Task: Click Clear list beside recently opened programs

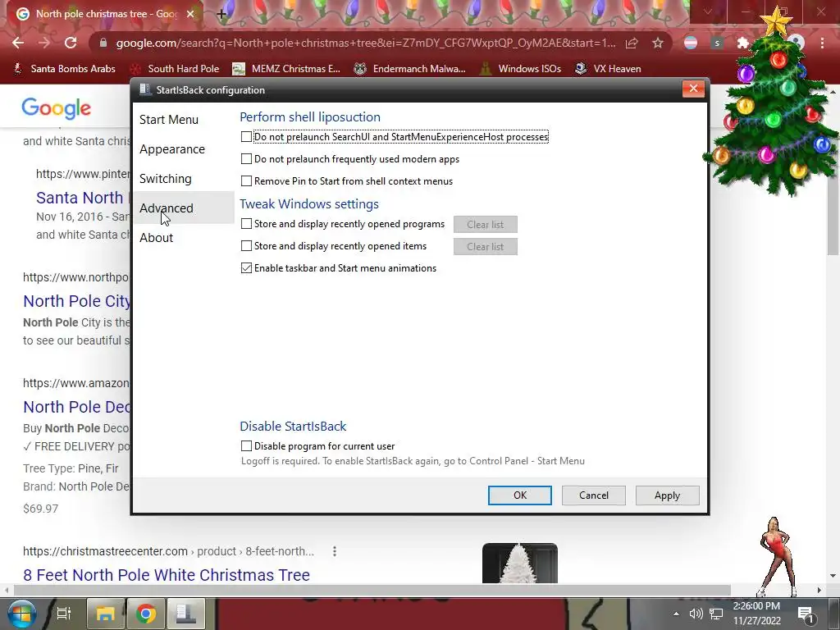Action: tap(486, 225)
